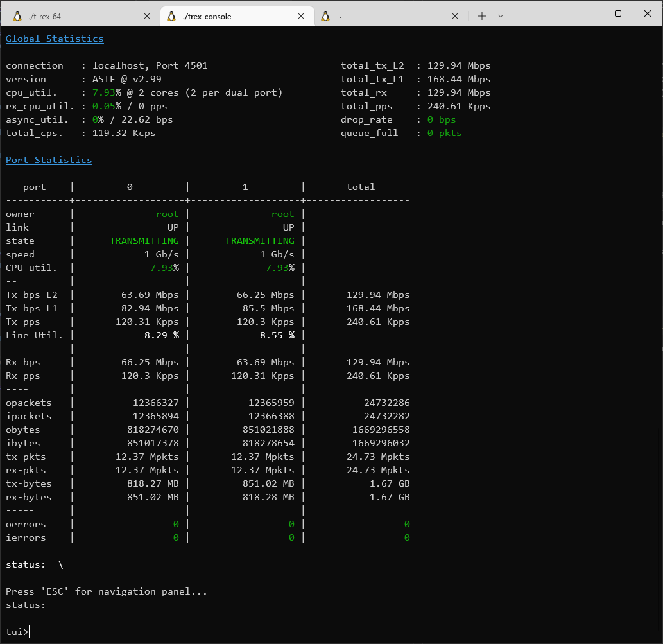Expand the new-tab profile dropdown chevron

501,17
